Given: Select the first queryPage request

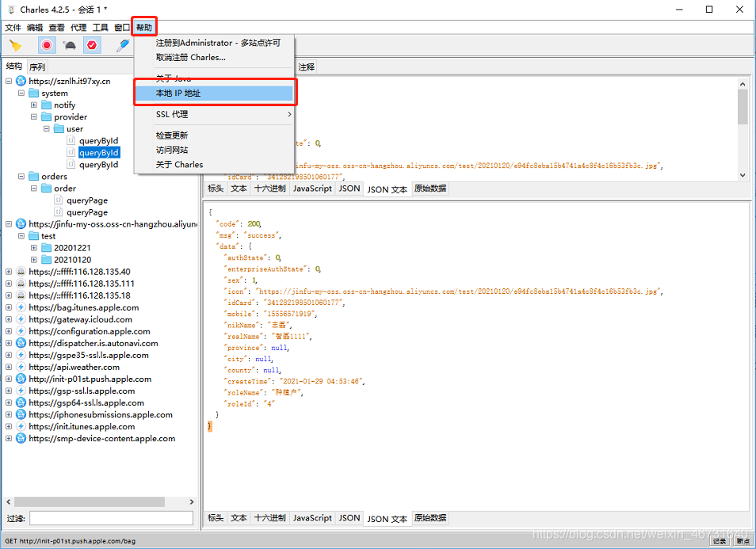Looking at the screenshot, I should (x=87, y=200).
